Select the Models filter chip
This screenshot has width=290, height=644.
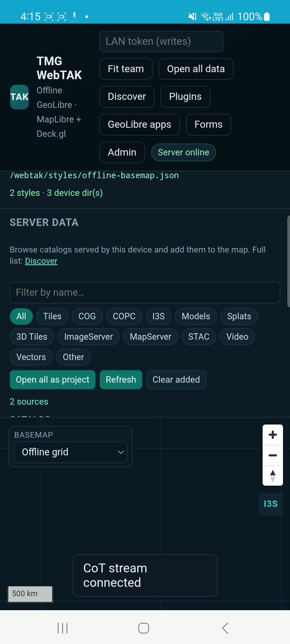[196, 316]
